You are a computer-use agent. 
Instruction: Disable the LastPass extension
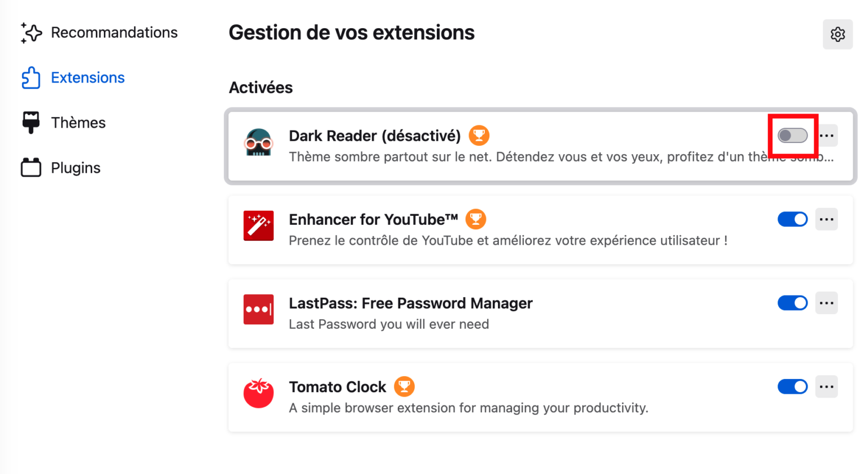[x=792, y=303]
